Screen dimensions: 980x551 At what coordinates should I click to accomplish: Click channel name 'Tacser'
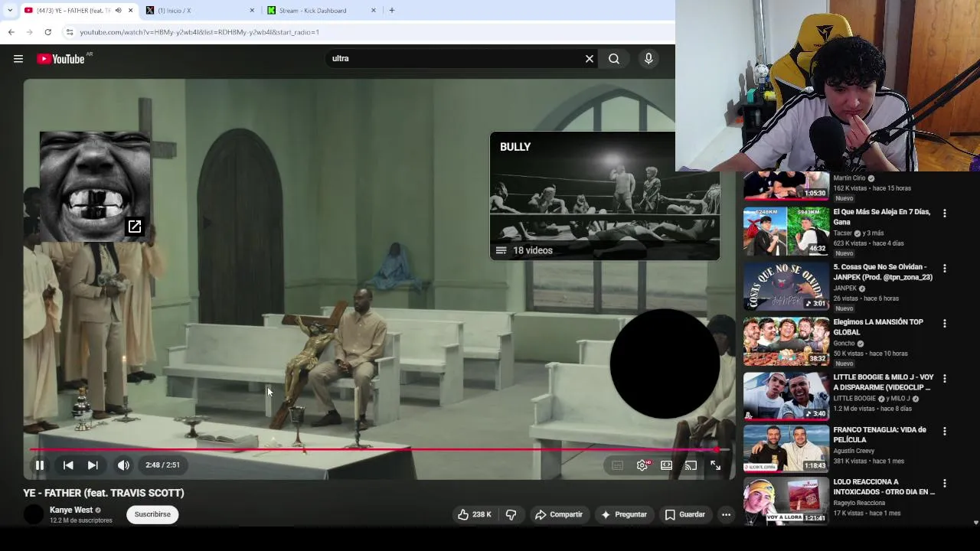coord(842,233)
